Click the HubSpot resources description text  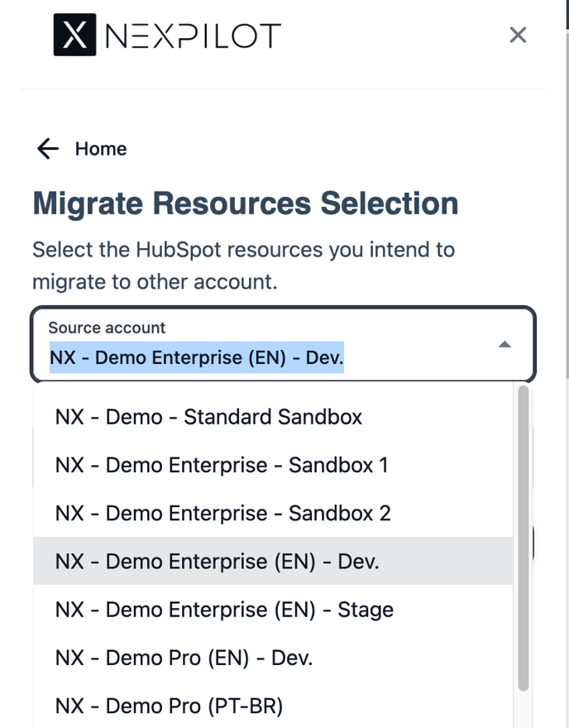click(243, 265)
